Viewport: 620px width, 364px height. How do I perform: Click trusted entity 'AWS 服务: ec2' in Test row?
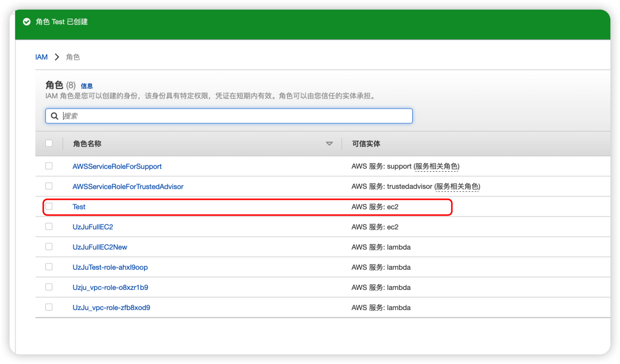(375, 207)
